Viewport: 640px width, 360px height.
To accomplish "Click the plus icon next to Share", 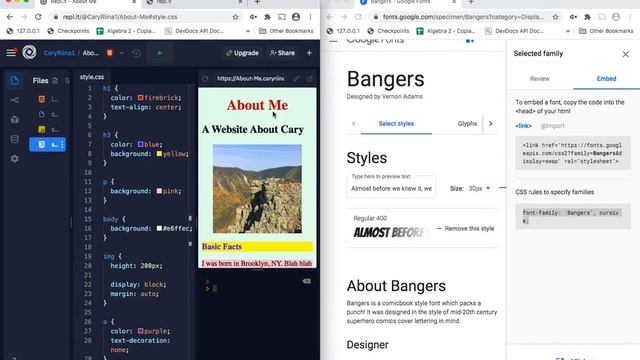I will [x=309, y=53].
